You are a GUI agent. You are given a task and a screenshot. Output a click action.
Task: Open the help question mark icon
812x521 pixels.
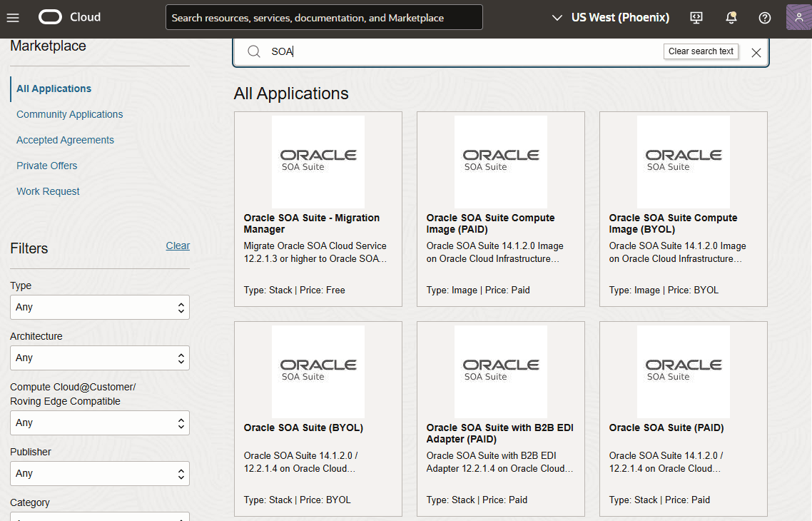(765, 18)
